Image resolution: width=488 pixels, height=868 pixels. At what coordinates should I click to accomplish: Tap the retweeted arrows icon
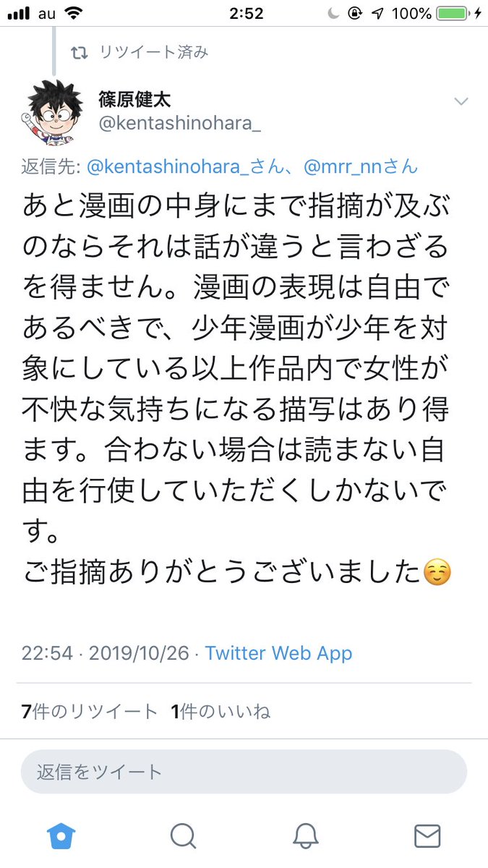[78, 52]
